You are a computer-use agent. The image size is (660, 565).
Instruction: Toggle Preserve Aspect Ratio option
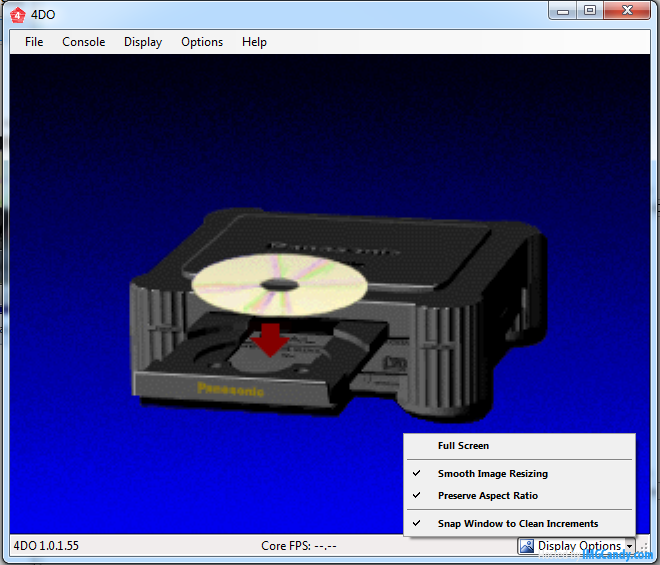coord(519,496)
